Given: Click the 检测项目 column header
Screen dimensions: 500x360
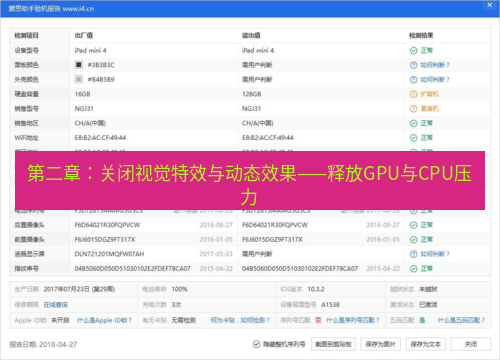Looking at the screenshot, I should coord(27,35).
